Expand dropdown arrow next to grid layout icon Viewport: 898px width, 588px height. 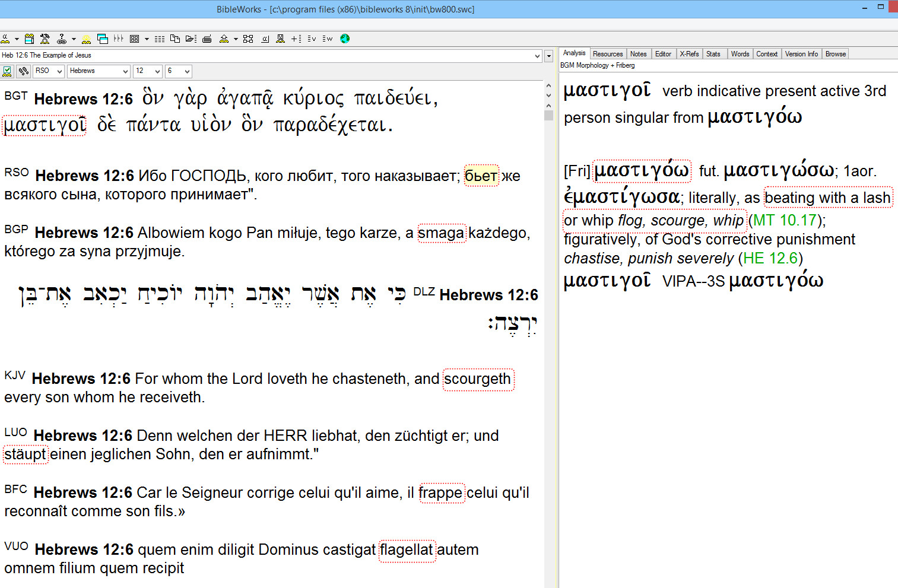[147, 39]
